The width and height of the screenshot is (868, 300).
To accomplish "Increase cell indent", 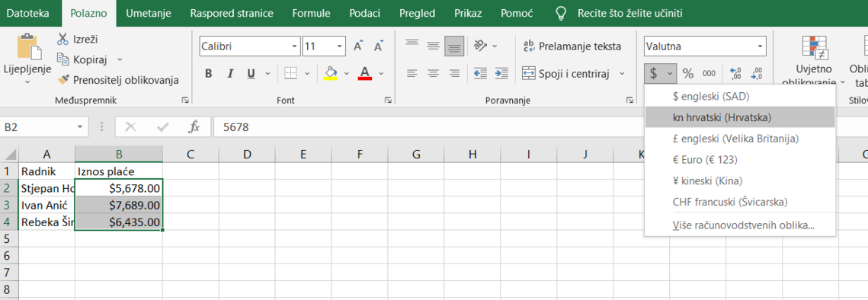I will pos(501,73).
